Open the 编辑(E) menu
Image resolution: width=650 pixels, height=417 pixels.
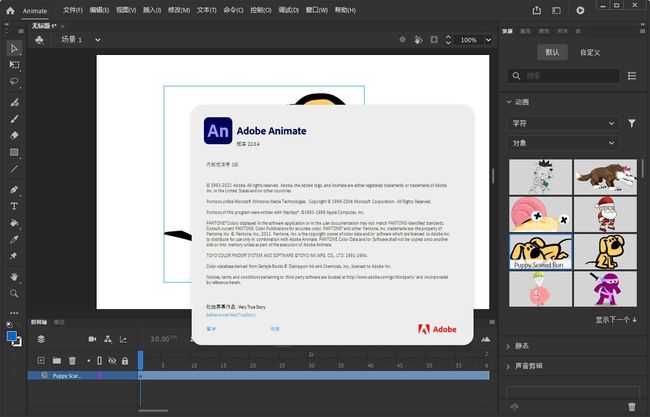[x=99, y=10]
